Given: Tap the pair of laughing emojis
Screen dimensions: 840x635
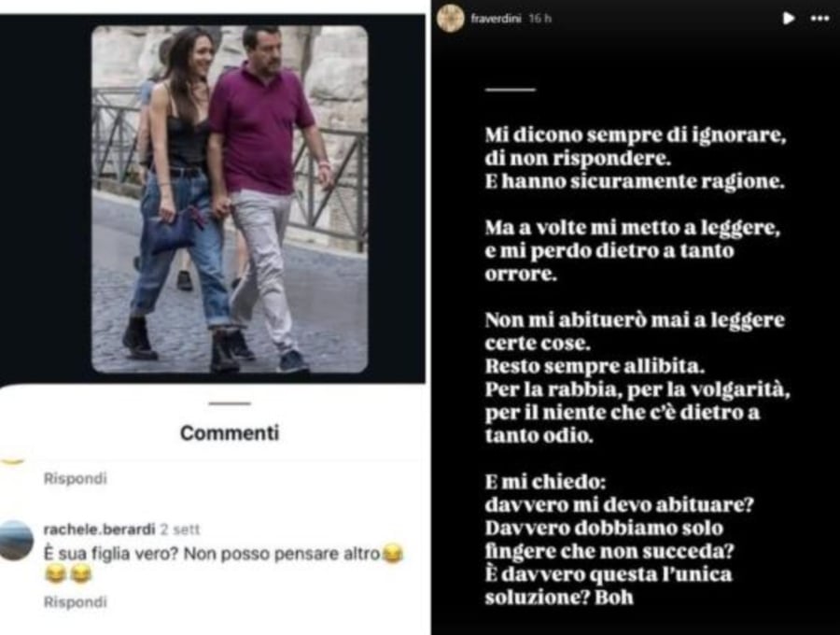Looking at the screenshot, I should [68, 574].
